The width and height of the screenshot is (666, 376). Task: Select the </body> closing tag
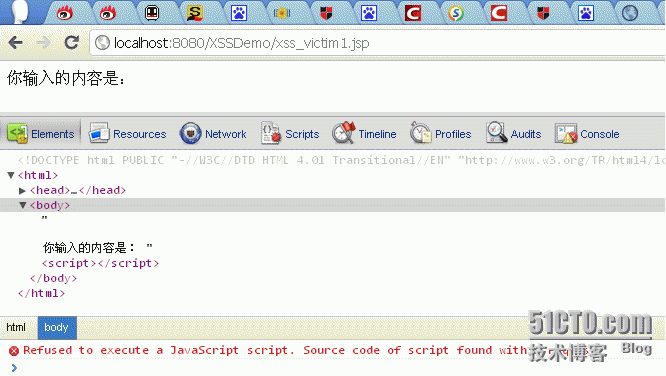point(54,278)
